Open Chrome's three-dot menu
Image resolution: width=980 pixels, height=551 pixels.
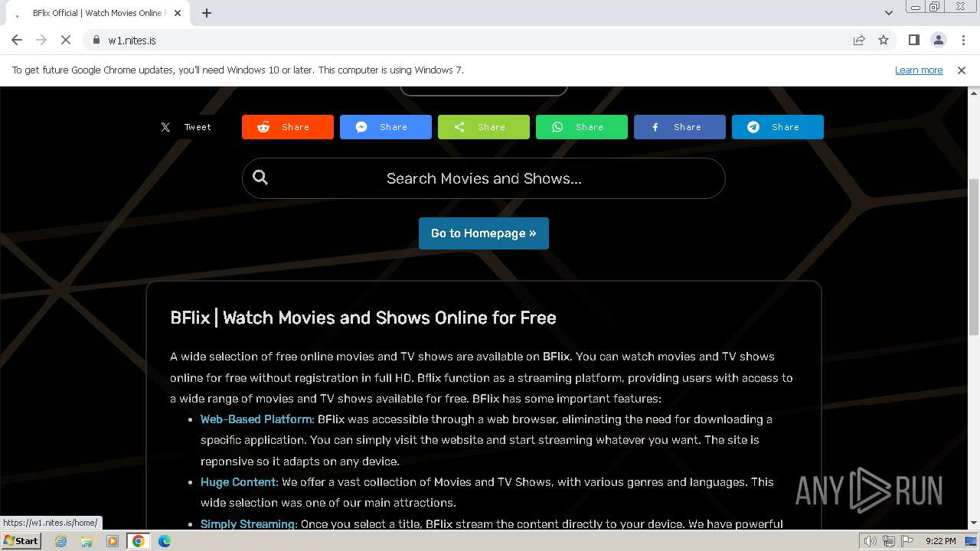[963, 40]
